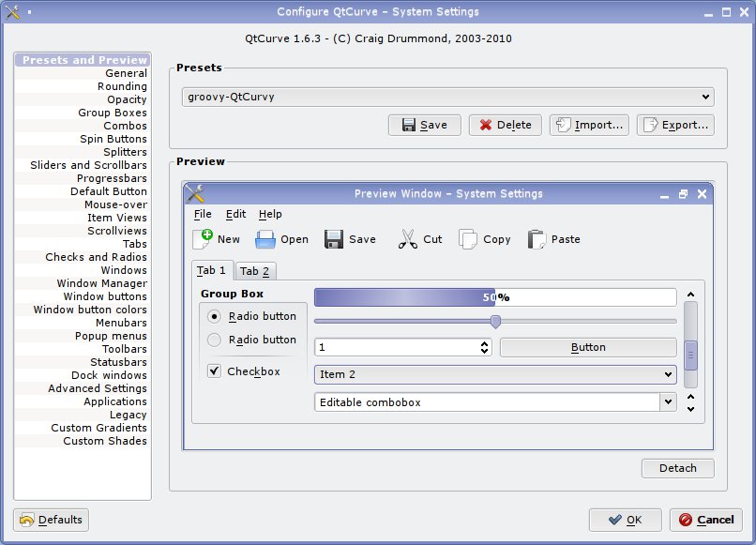Viewport: 756px width, 545px height.
Task: Click the Cancel button
Action: tap(706, 520)
